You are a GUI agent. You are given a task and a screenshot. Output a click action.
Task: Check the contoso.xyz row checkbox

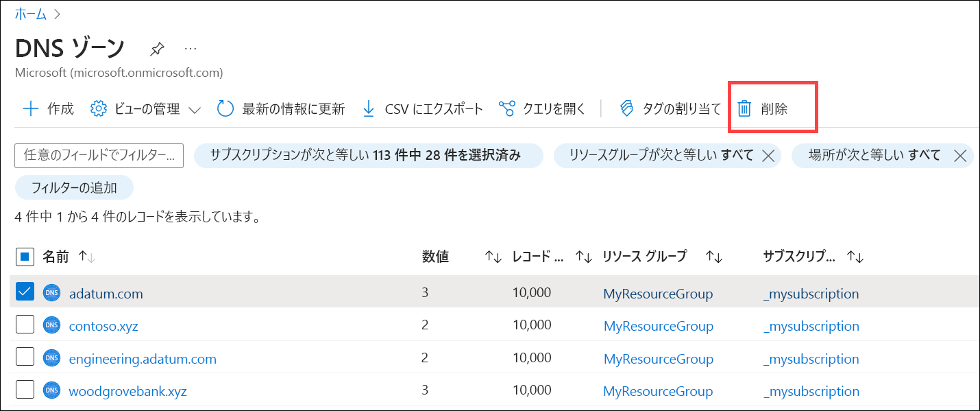coord(25,324)
